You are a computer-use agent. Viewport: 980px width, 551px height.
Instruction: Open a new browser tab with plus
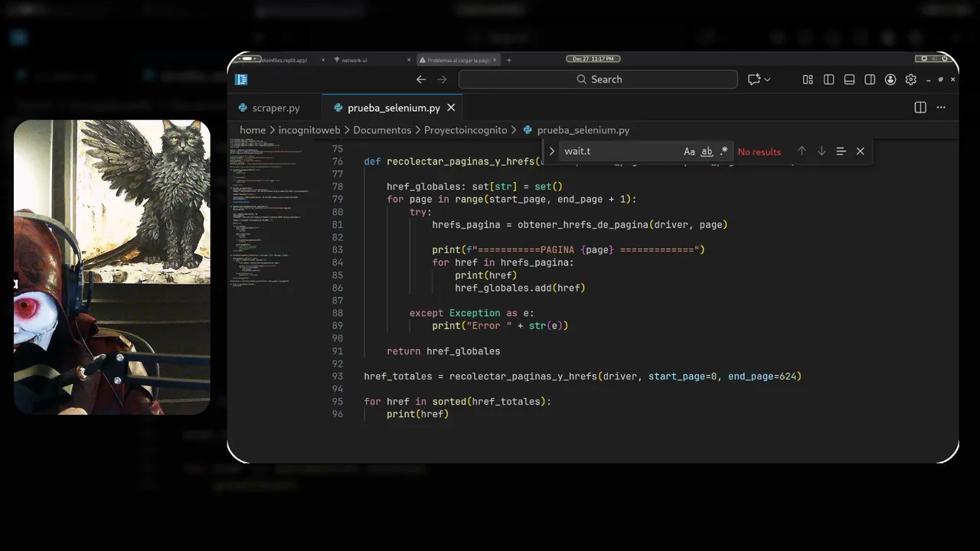pyautogui.click(x=509, y=60)
